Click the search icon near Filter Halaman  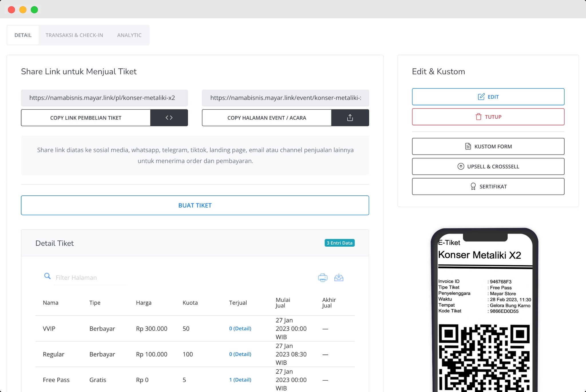(47, 276)
